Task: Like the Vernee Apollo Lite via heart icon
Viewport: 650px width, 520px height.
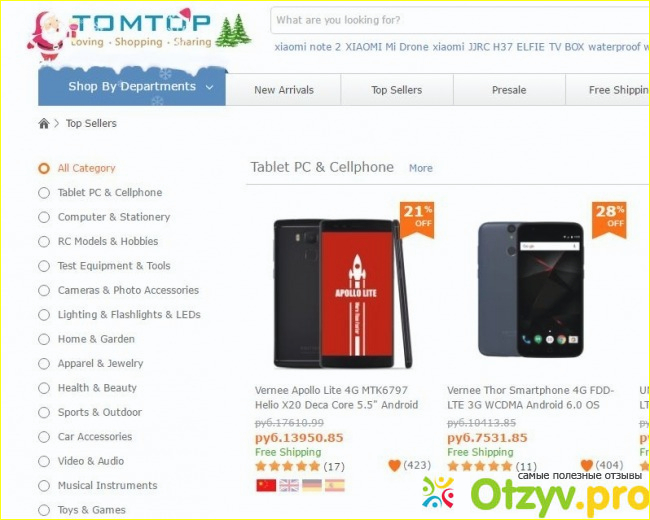Action: pos(395,466)
